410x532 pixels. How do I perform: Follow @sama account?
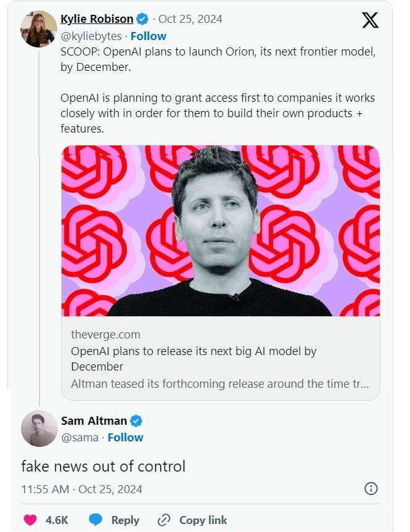(125, 437)
